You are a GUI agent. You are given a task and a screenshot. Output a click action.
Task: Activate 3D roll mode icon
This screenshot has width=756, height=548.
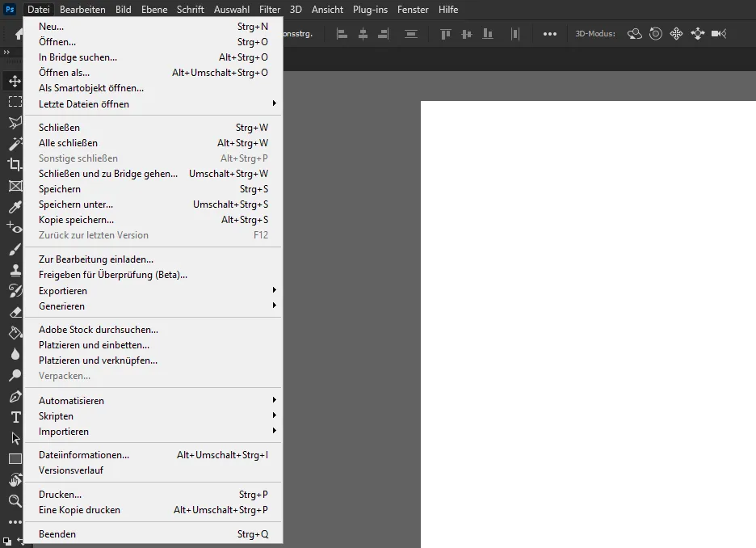coord(656,34)
